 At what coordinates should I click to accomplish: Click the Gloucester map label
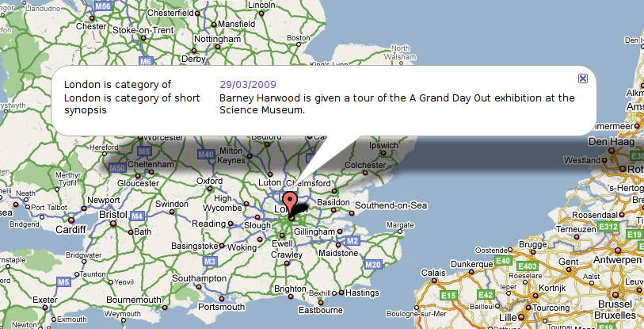(138, 183)
